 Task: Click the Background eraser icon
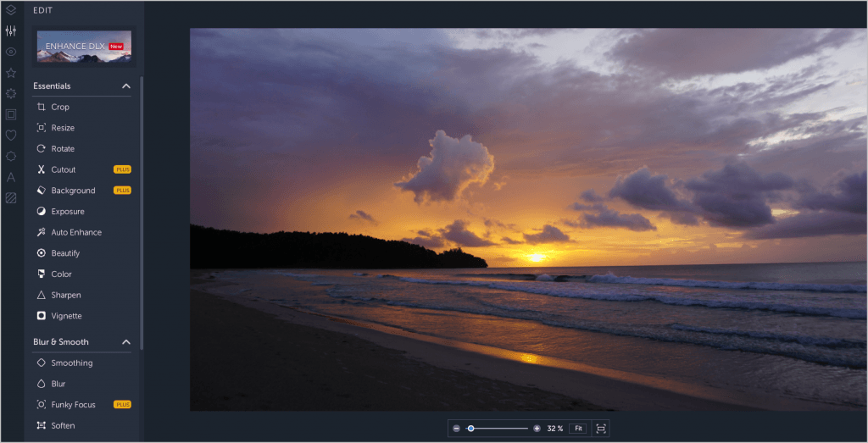pos(41,191)
